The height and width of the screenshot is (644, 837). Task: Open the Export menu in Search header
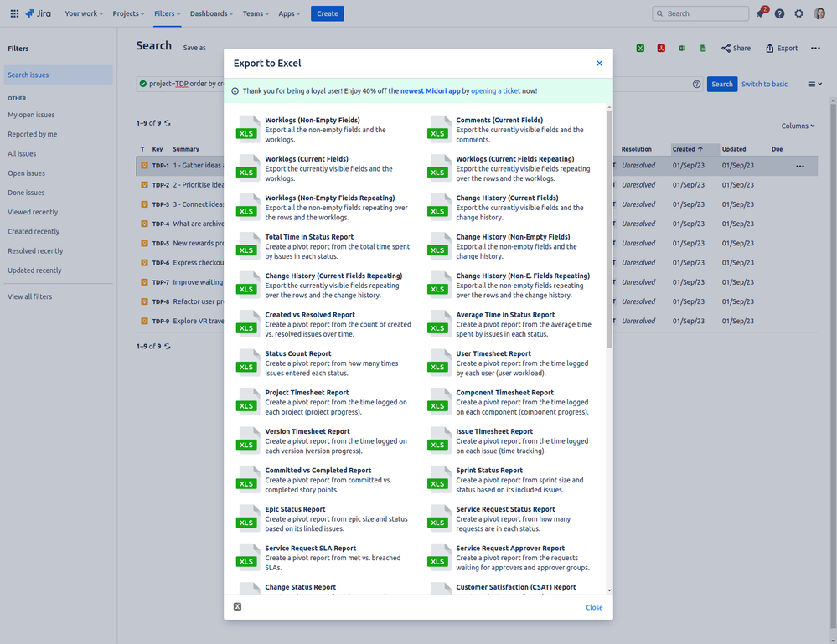pyautogui.click(x=782, y=48)
